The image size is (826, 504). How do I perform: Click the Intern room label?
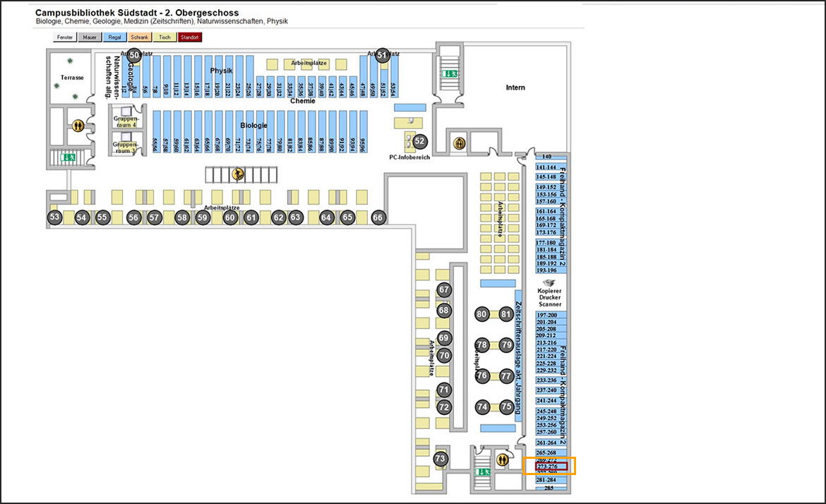pyautogui.click(x=515, y=88)
